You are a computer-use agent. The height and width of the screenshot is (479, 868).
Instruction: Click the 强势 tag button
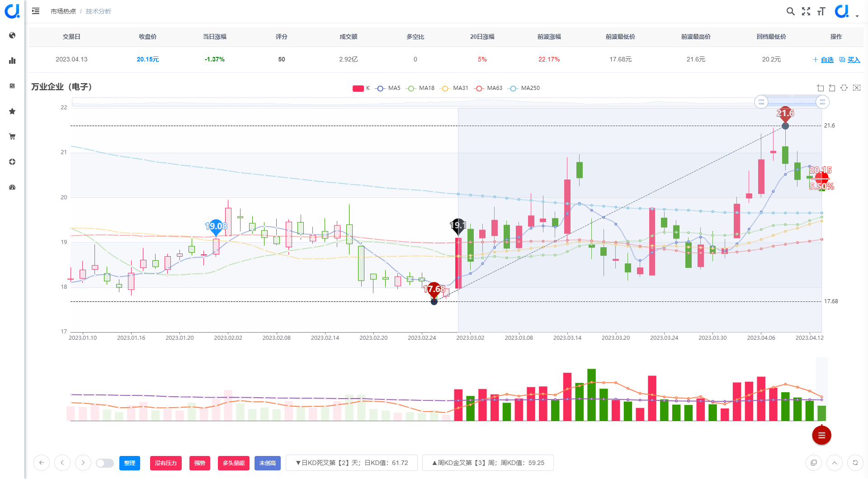click(x=200, y=463)
